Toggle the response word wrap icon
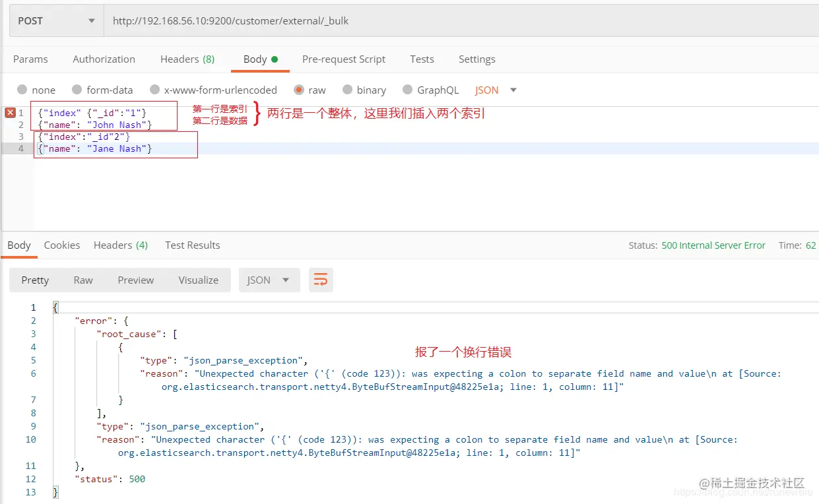This screenshot has width=819, height=504. pos(321,280)
